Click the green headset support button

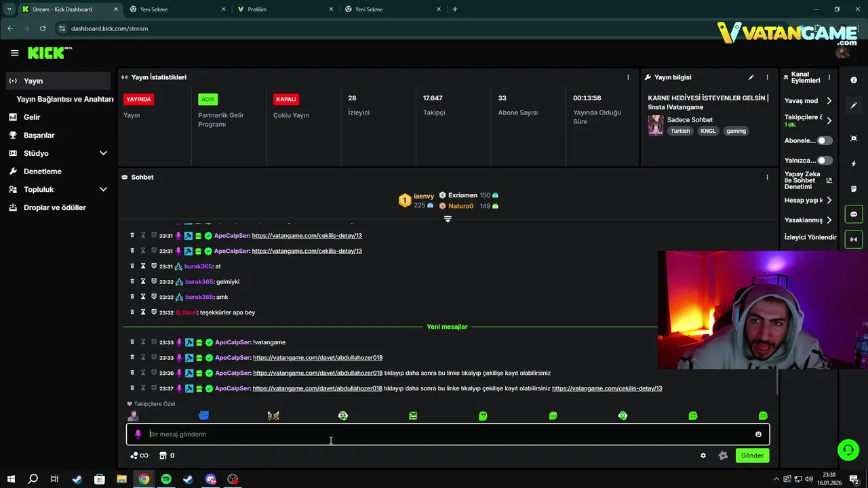pos(848,449)
